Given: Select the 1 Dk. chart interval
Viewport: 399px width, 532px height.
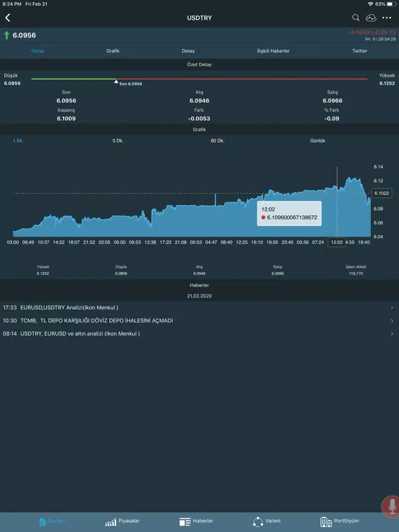Looking at the screenshot, I should 18,140.
